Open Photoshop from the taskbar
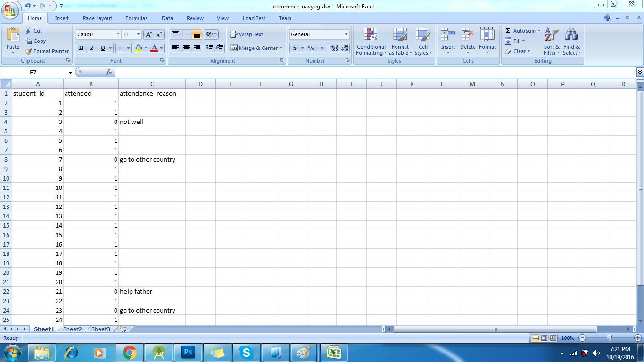 pos(188,352)
